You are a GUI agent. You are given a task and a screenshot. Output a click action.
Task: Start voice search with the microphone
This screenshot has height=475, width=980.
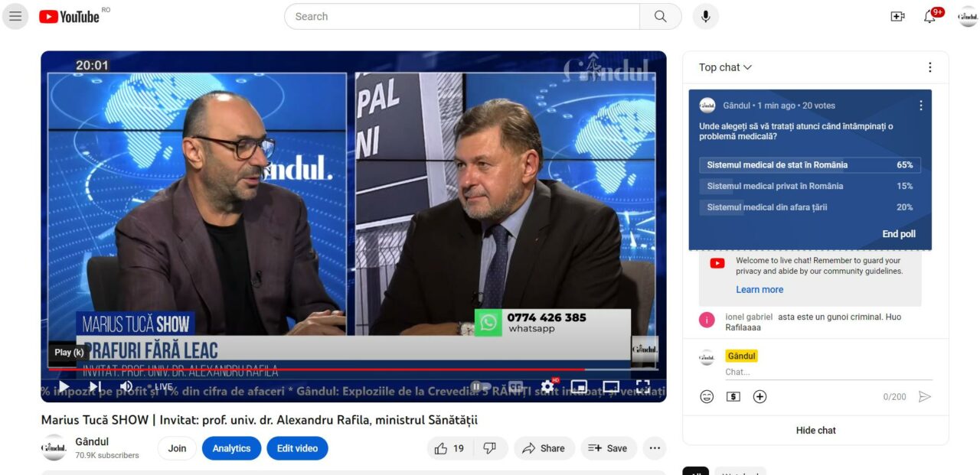coord(706,16)
